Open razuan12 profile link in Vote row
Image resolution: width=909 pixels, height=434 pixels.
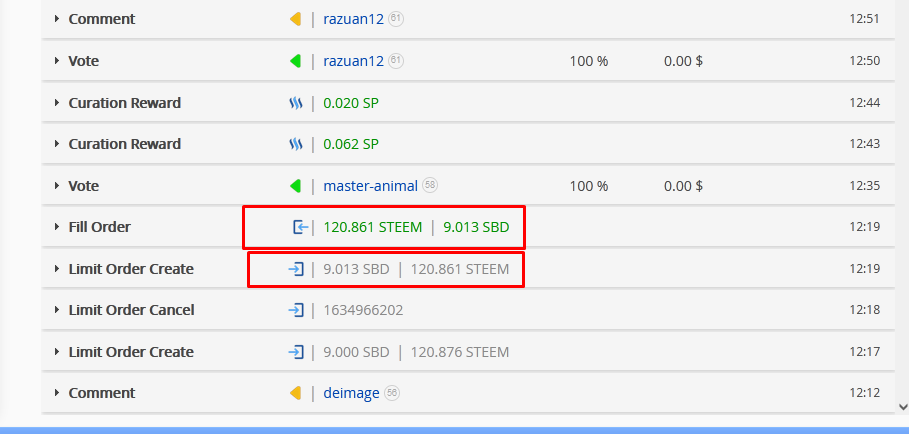pyautogui.click(x=354, y=61)
